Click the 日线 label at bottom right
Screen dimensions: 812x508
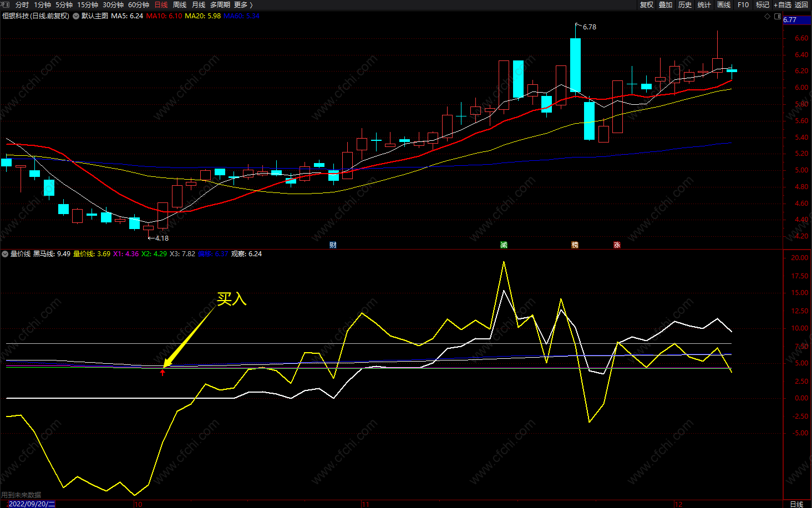click(796, 504)
